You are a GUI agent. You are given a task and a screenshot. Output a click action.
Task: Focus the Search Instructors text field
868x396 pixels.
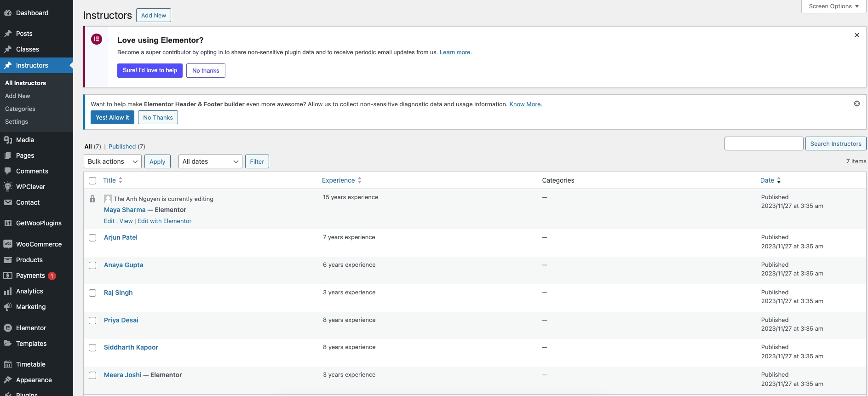(x=764, y=143)
